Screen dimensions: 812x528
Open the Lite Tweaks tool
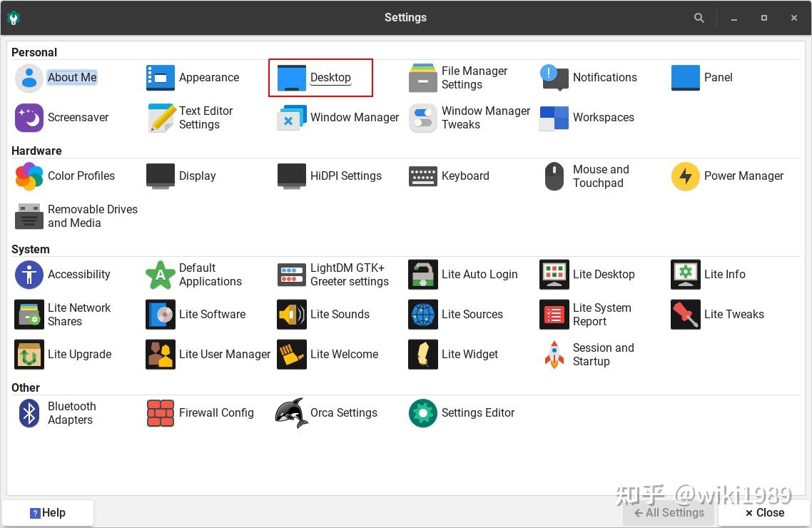point(735,314)
